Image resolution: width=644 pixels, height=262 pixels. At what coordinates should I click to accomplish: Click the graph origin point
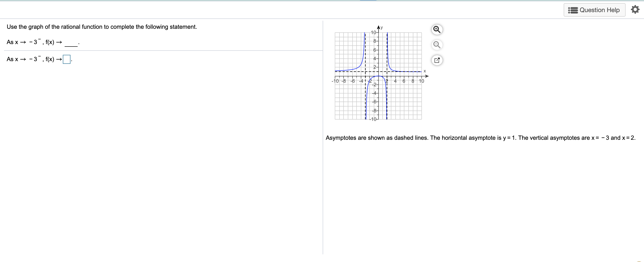[379, 76]
